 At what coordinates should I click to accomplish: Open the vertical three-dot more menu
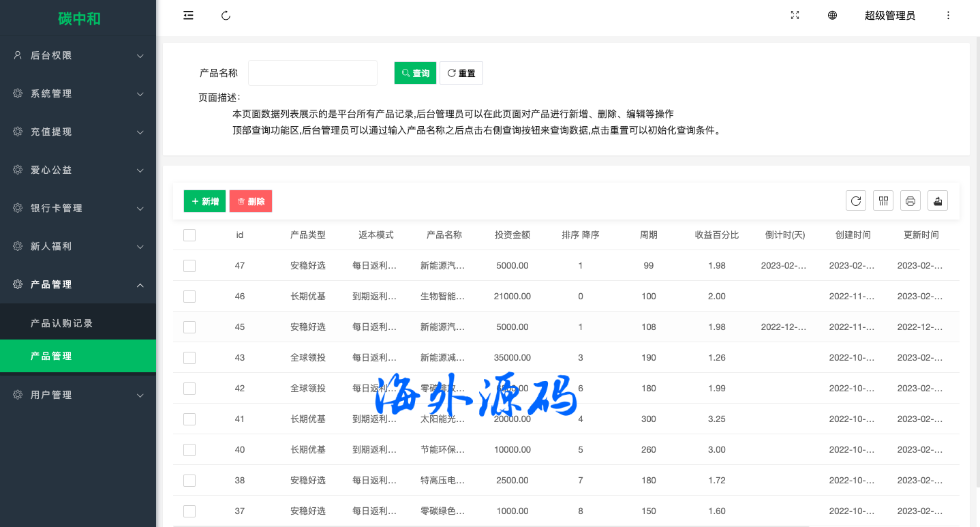(948, 16)
